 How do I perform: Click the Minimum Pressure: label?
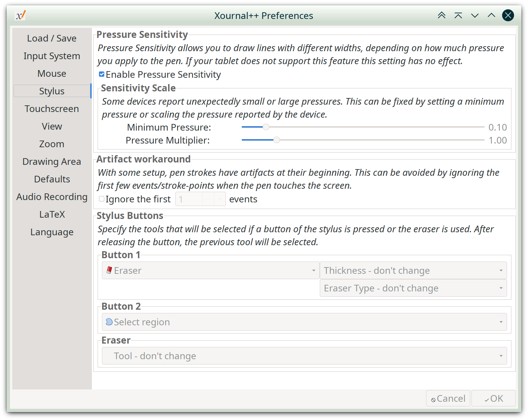[x=169, y=127]
